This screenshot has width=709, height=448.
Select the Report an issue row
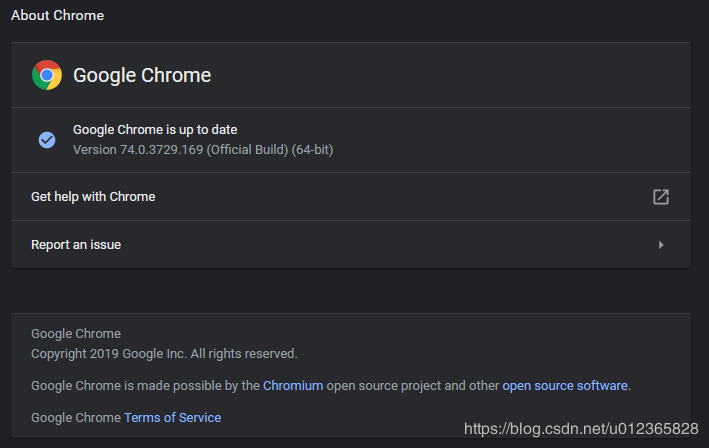76,245
